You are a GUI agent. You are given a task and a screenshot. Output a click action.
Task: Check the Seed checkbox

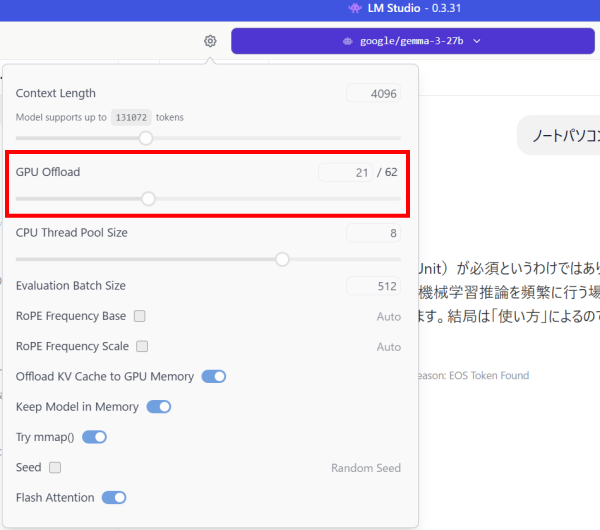tap(55, 468)
